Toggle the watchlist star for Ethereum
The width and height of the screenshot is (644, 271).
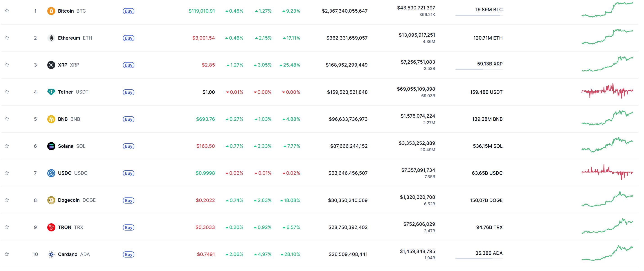[7, 38]
